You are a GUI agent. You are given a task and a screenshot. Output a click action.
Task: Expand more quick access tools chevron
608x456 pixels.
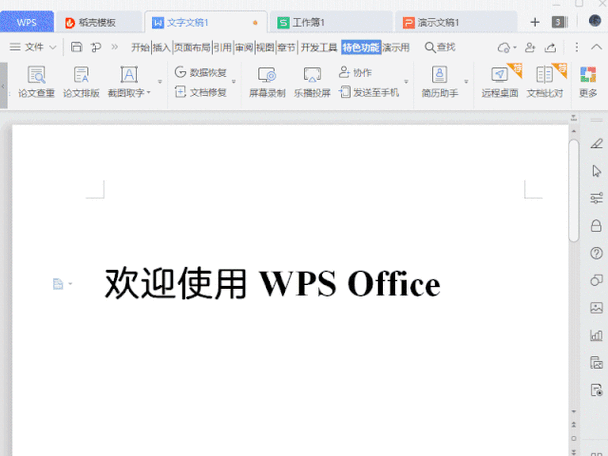[114, 47]
